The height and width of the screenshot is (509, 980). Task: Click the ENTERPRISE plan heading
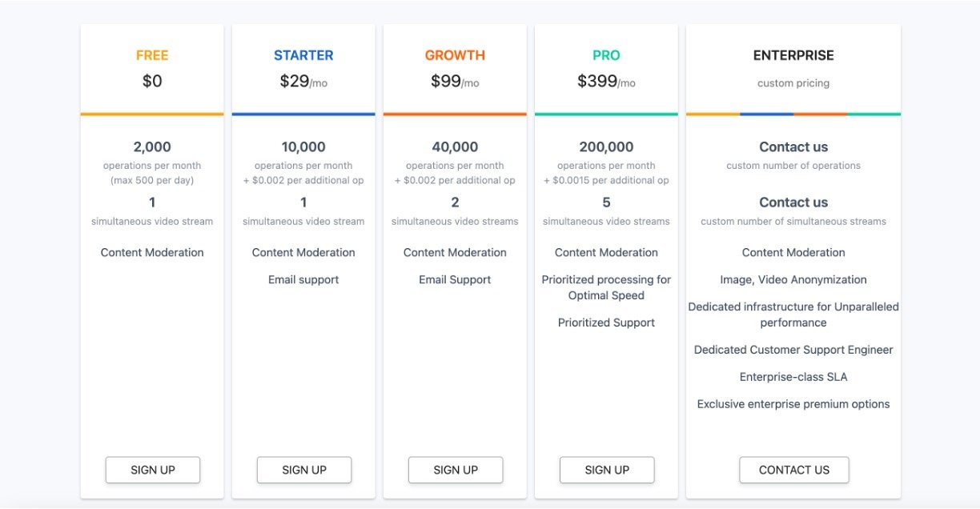click(x=793, y=55)
